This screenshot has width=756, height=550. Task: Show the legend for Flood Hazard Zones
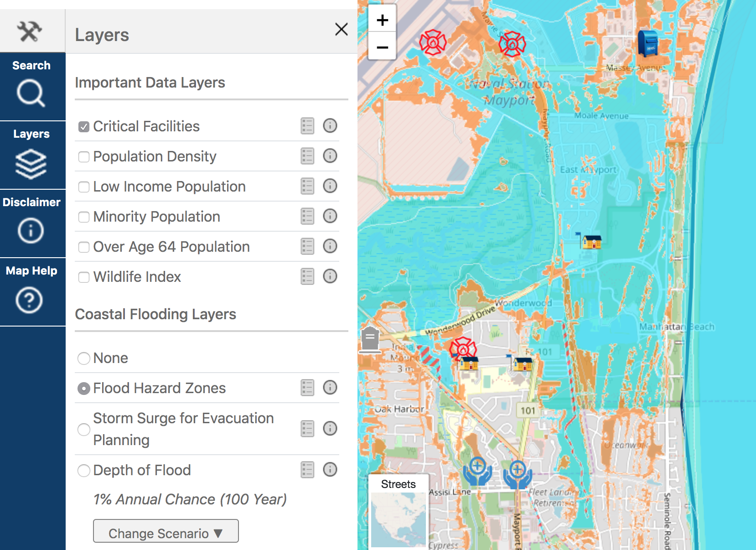tap(307, 388)
